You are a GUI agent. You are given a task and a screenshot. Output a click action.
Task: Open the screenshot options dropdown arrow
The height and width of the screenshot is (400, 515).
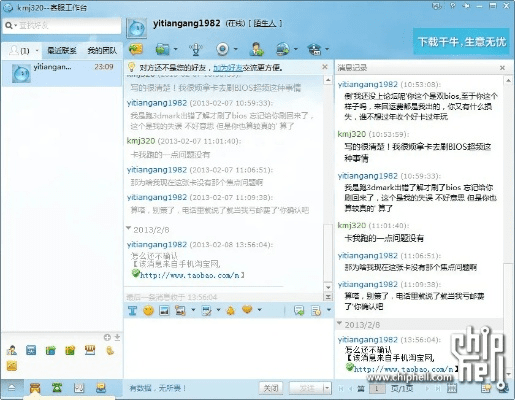[193, 310]
